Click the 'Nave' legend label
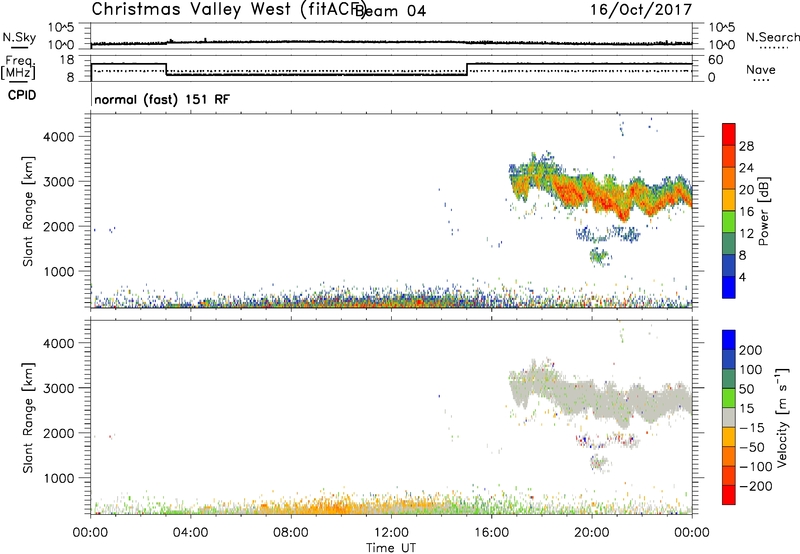800x554 pixels. coord(760,69)
